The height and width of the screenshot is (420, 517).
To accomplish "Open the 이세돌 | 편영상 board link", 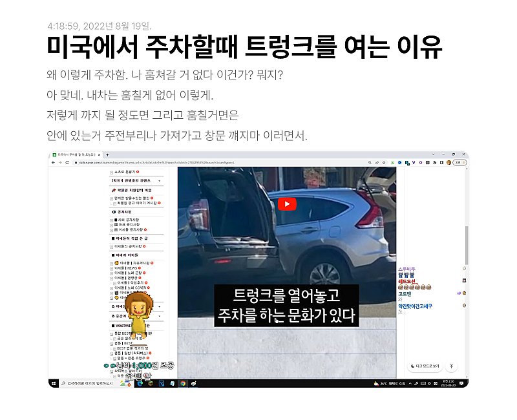I will click(125, 278).
